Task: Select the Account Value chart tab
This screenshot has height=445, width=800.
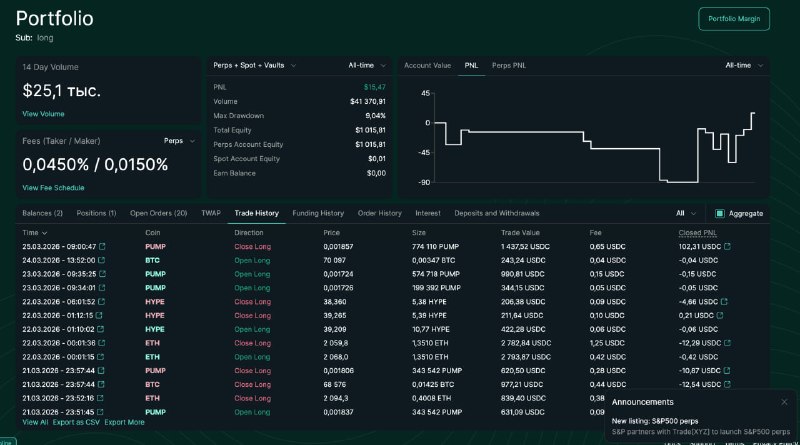Action: point(428,65)
